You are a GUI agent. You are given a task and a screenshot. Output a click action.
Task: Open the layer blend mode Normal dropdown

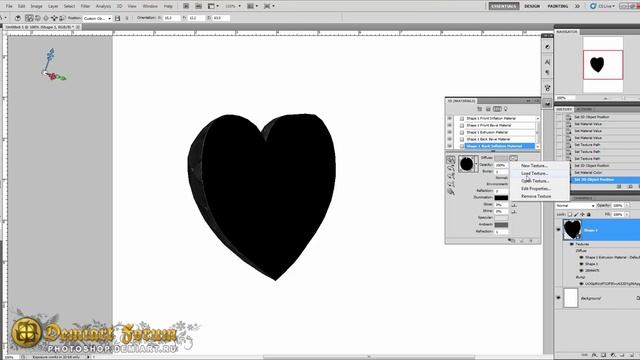coord(575,206)
